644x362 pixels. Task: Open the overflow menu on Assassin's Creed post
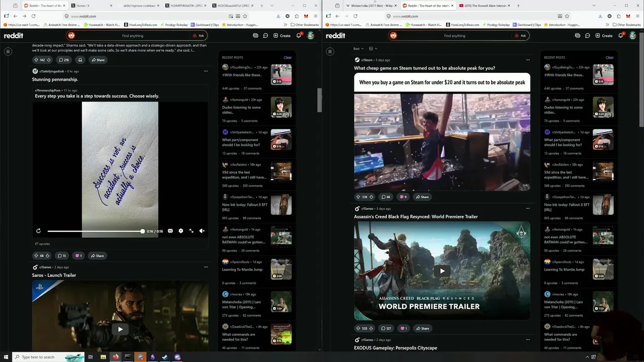pos(528,208)
